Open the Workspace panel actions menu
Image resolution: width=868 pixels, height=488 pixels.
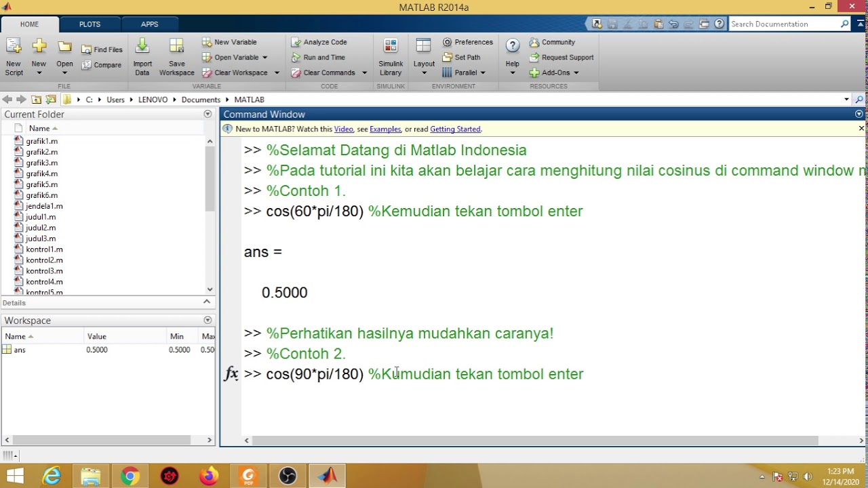coord(208,320)
